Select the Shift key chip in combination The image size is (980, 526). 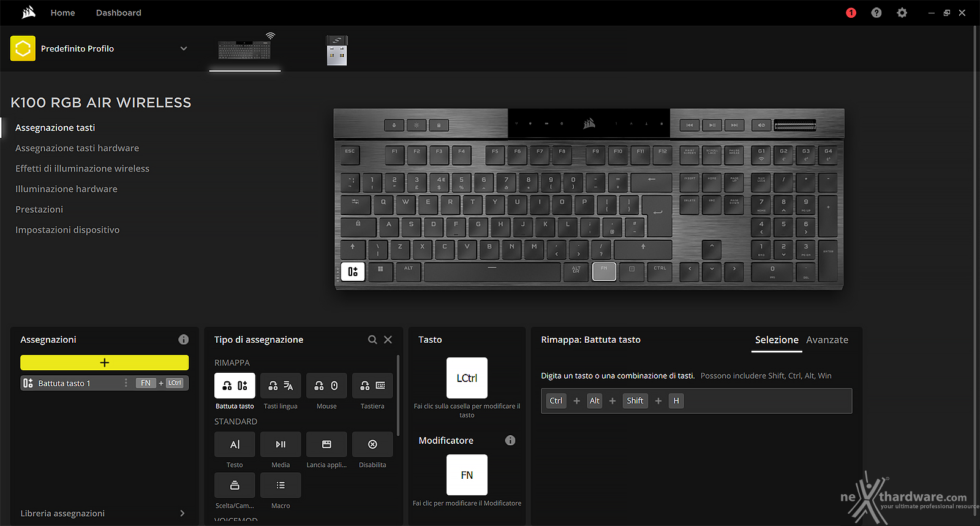click(x=635, y=401)
